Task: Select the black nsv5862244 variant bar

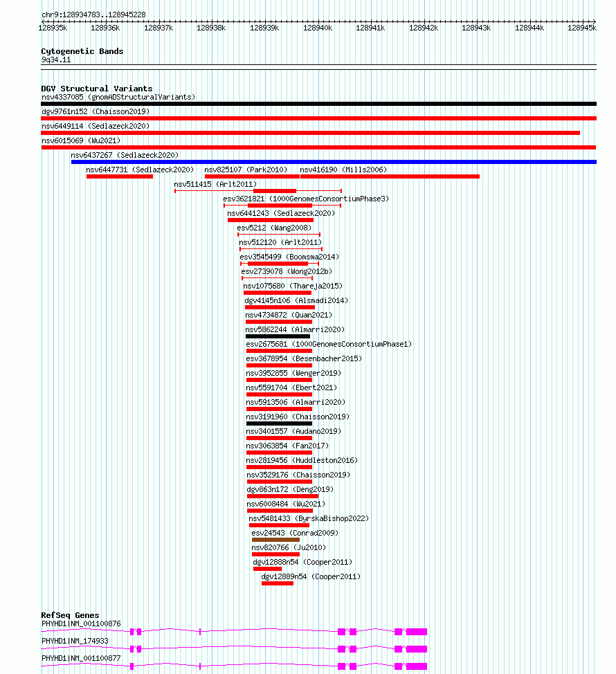Action: 278,336
